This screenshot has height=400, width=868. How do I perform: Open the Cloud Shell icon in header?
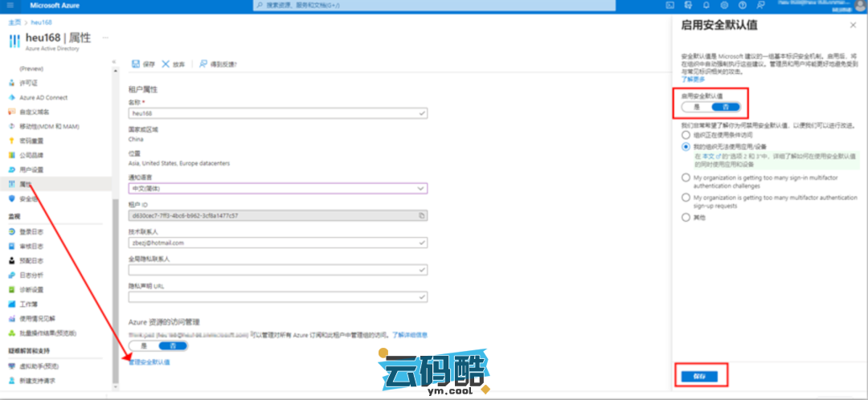(669, 6)
